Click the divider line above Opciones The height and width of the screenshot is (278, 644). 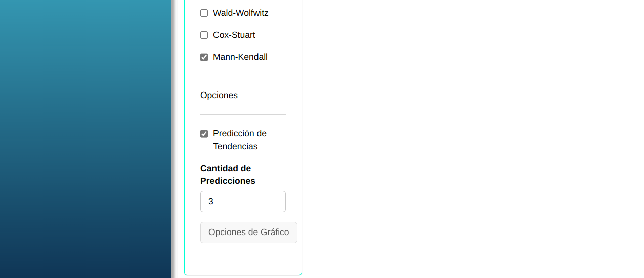click(x=243, y=76)
